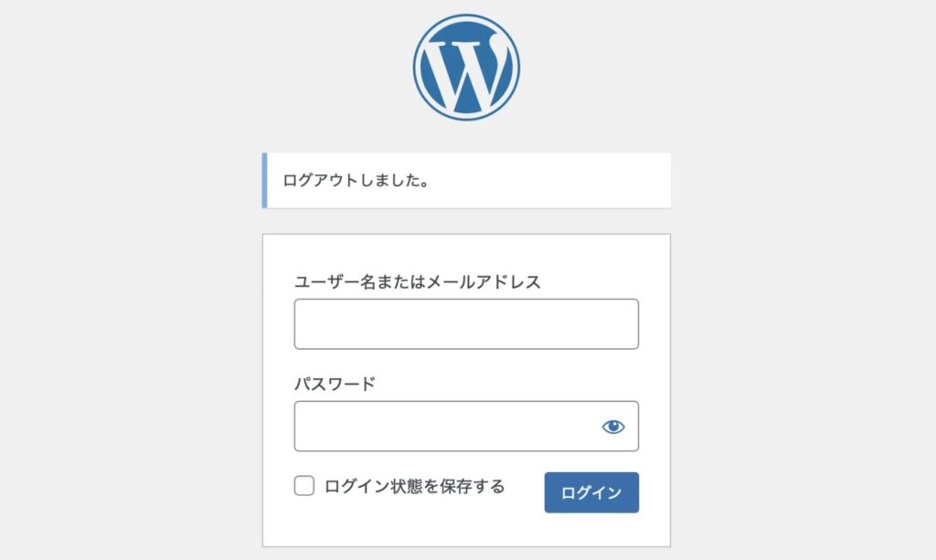
Task: Open WordPress.org via the logo link
Action: pos(466,66)
